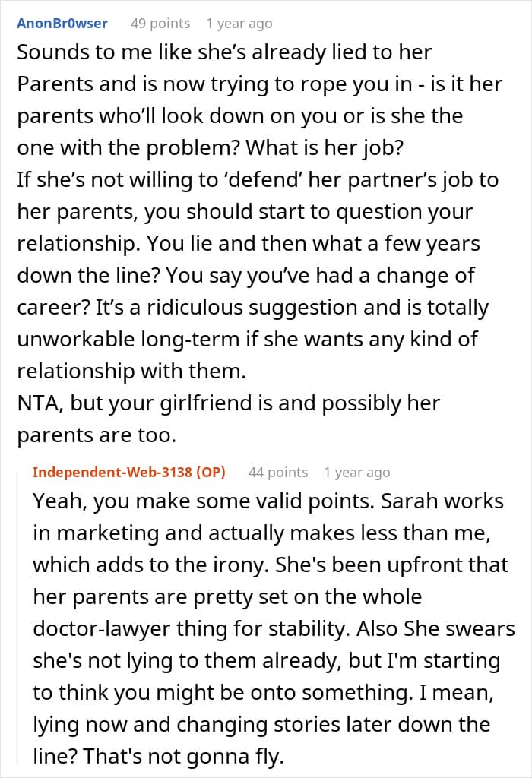Click the 44 points score

click(278, 472)
